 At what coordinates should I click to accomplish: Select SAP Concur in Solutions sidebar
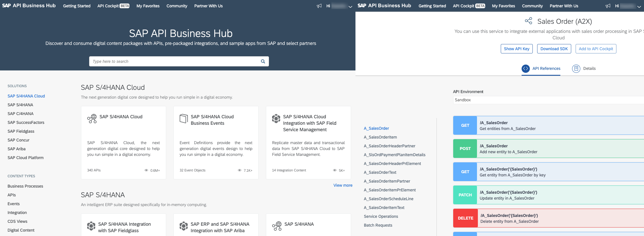[x=18, y=140]
